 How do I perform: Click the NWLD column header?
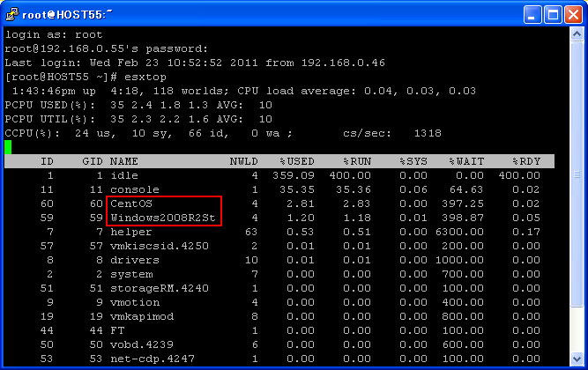tap(243, 161)
